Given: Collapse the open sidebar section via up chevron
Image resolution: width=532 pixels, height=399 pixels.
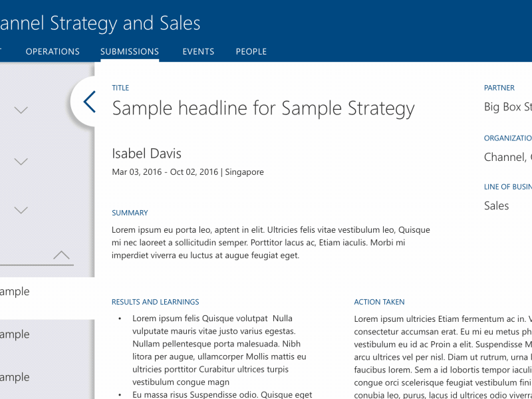Looking at the screenshot, I should (x=61, y=255).
